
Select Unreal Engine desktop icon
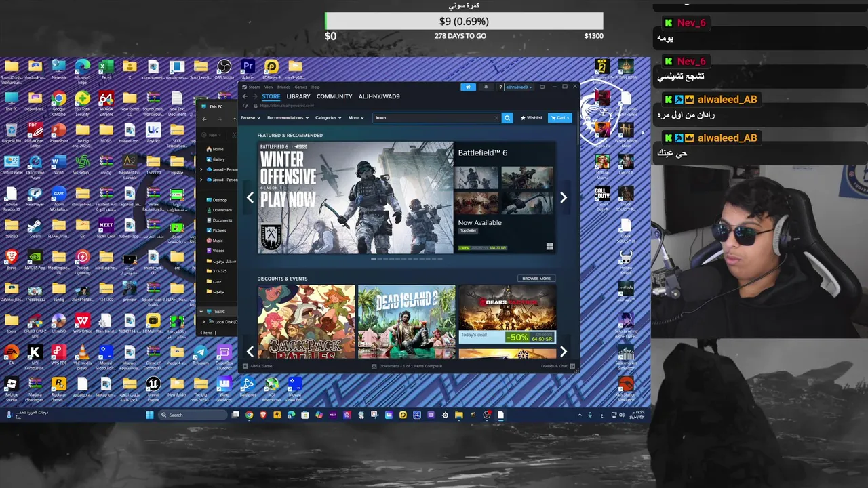(153, 388)
